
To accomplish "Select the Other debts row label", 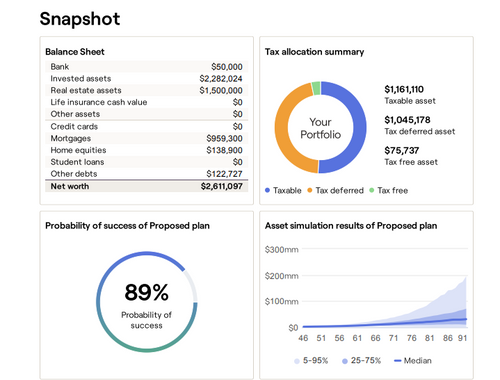I will pos(74,174).
